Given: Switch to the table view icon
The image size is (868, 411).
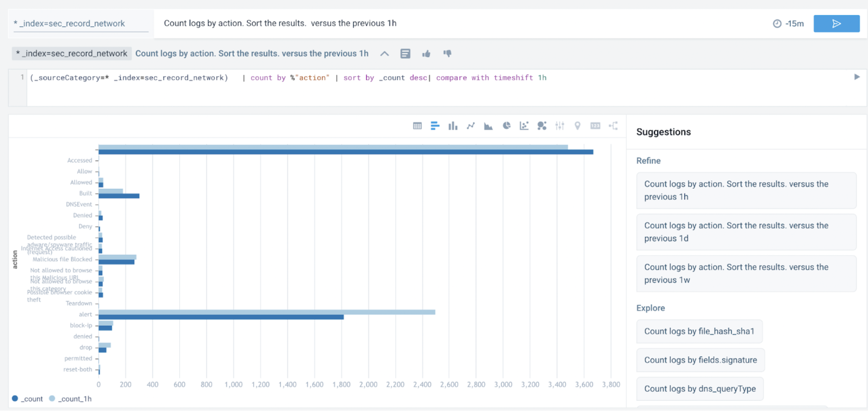Looking at the screenshot, I should point(417,126).
